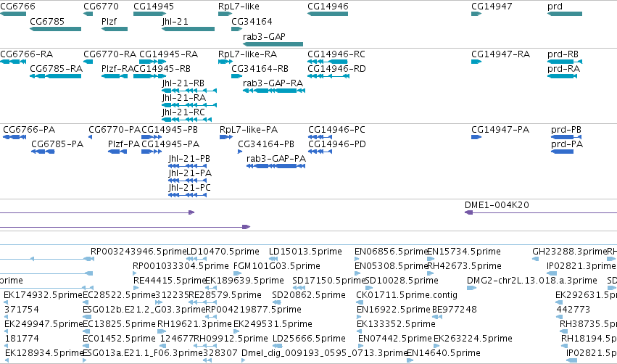
Task: Click protein glyph Jhl-21-PC
Action: pyautogui.click(x=188, y=195)
